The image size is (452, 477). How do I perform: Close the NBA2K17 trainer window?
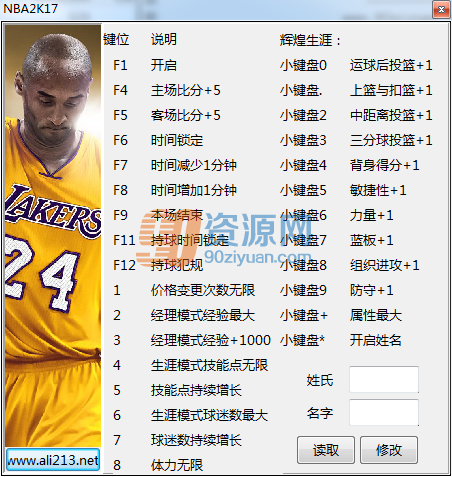point(441,9)
